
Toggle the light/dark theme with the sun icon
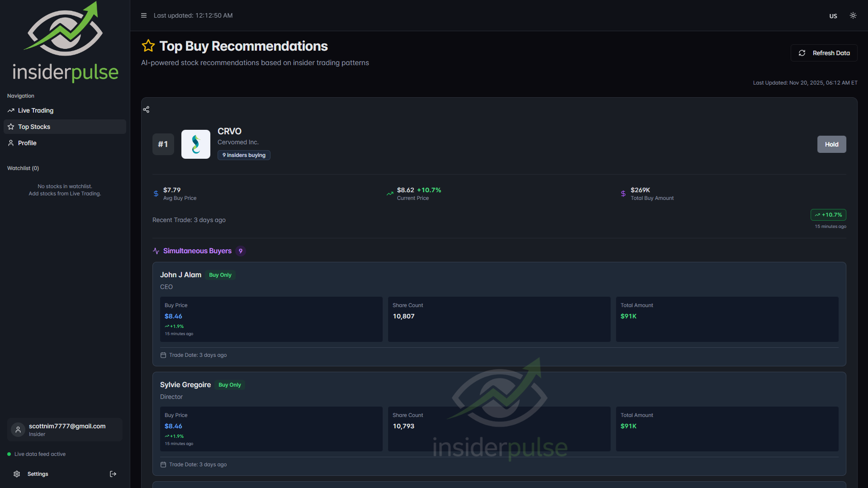pos(853,15)
